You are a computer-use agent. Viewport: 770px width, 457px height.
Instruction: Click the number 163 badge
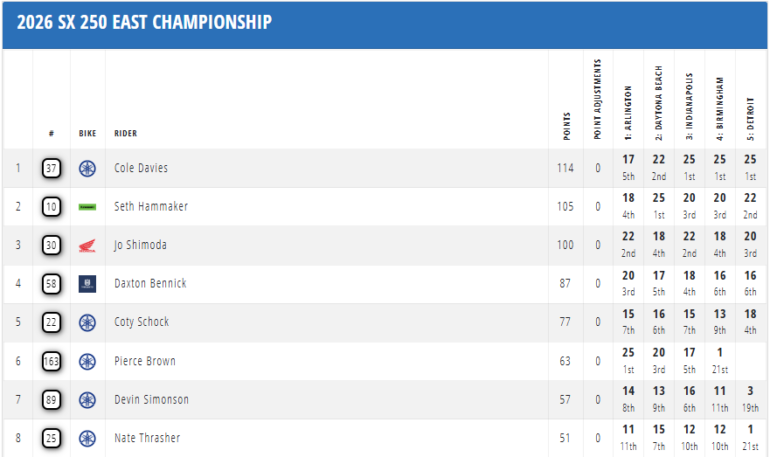(52, 361)
